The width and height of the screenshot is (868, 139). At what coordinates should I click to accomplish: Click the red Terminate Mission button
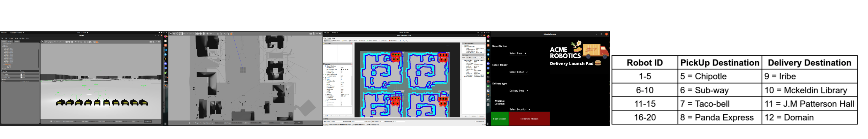529,119
